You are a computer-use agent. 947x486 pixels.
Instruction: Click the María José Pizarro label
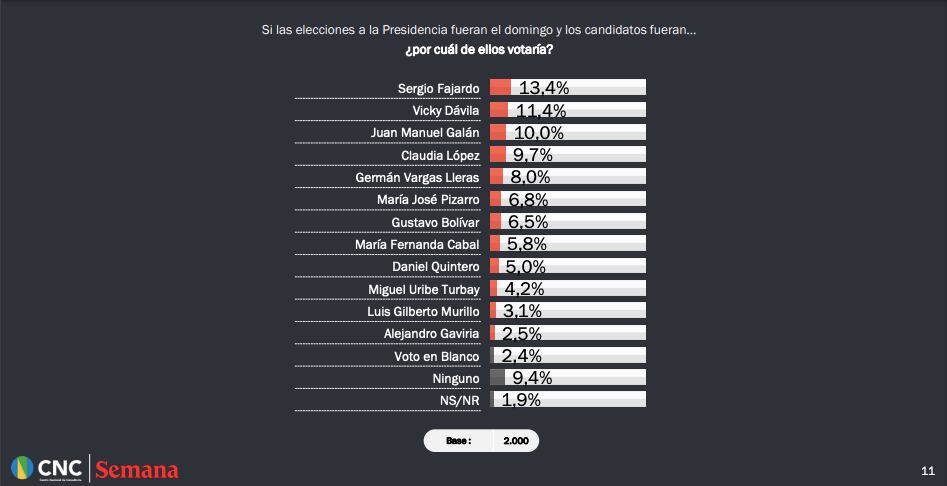coord(428,199)
